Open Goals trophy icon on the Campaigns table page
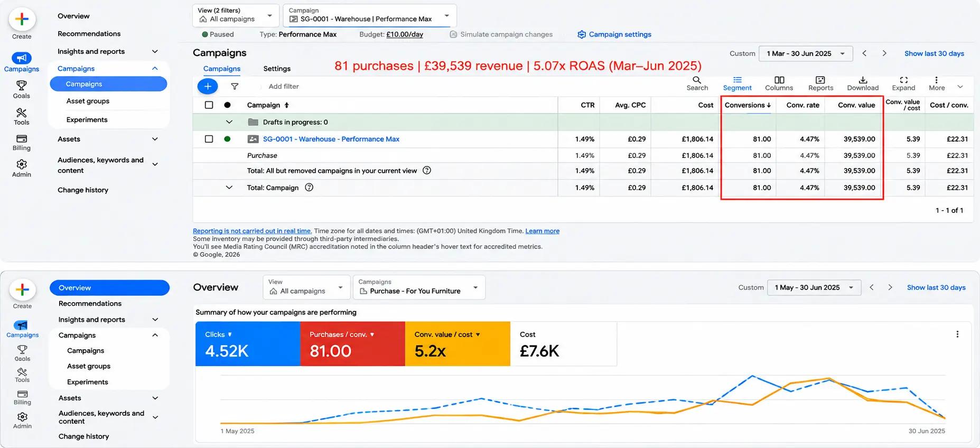Viewport: 980px width, 448px height. click(x=22, y=85)
